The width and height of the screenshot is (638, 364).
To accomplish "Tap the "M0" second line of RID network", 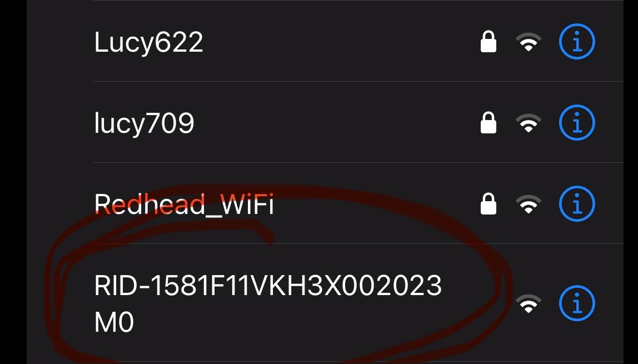I will (114, 322).
